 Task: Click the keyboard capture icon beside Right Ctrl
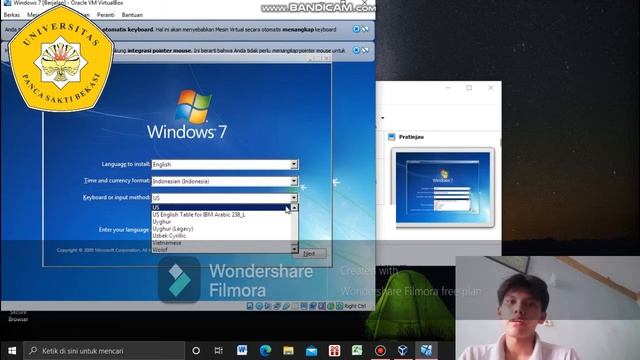340,306
